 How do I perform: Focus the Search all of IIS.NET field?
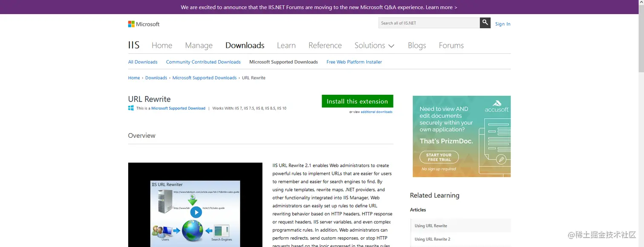click(x=429, y=23)
